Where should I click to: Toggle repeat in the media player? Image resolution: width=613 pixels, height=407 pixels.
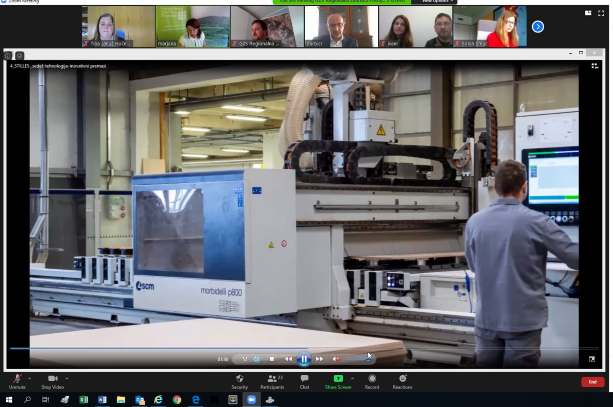coord(257,359)
